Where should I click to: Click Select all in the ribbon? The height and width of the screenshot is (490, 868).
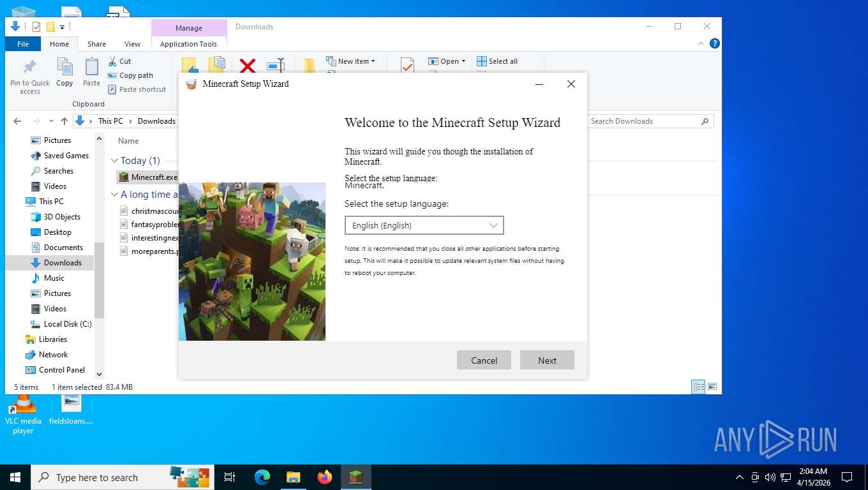coord(497,61)
